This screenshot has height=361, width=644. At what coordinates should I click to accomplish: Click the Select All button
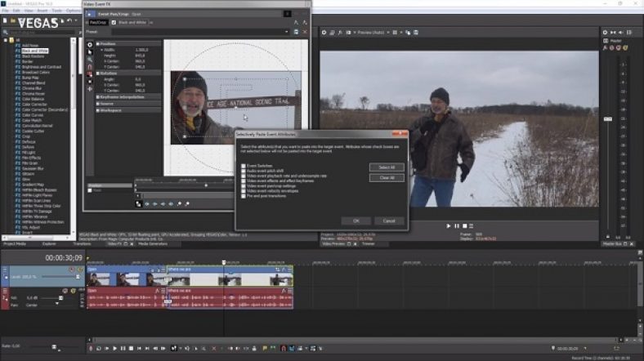tap(387, 167)
